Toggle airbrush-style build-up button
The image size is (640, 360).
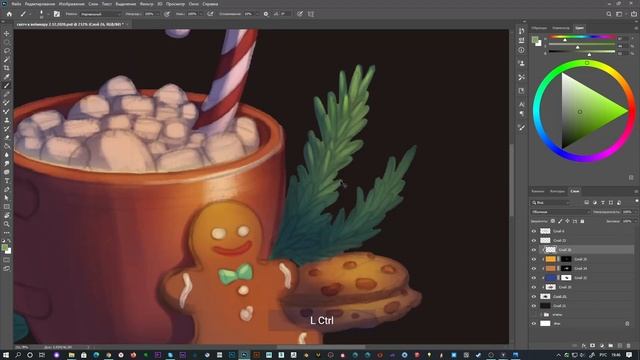coord(210,14)
